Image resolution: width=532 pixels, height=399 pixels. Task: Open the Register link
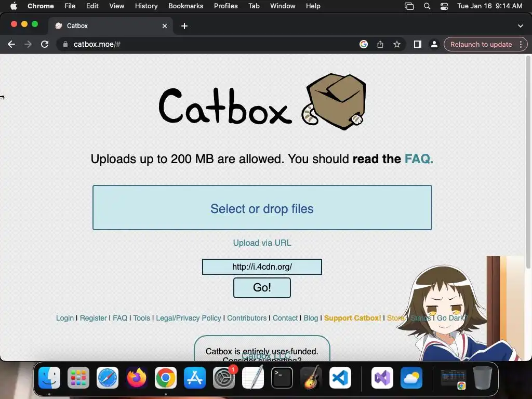click(94, 318)
